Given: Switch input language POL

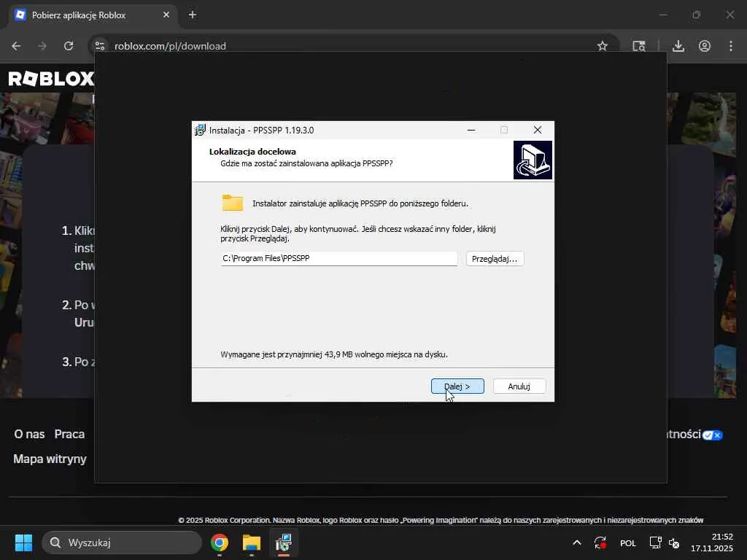Looking at the screenshot, I should pyautogui.click(x=628, y=542).
